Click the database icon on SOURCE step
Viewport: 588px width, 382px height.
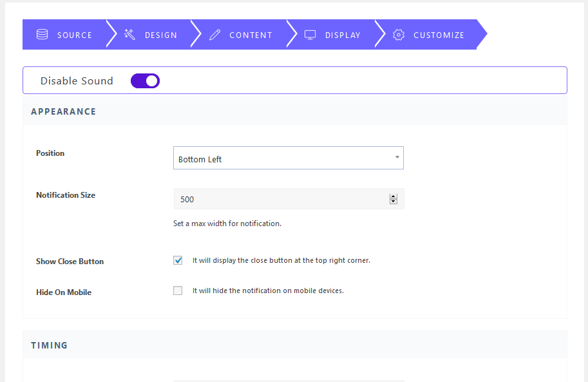click(41, 35)
